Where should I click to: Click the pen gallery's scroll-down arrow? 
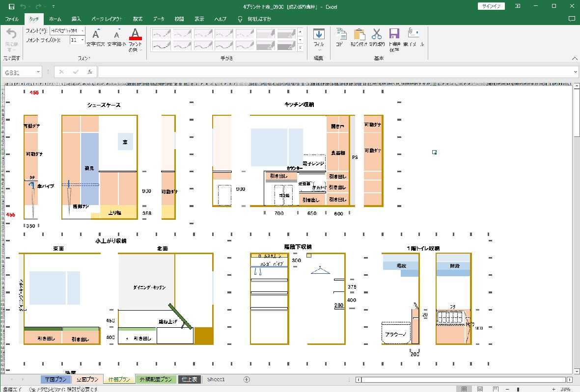(301, 40)
